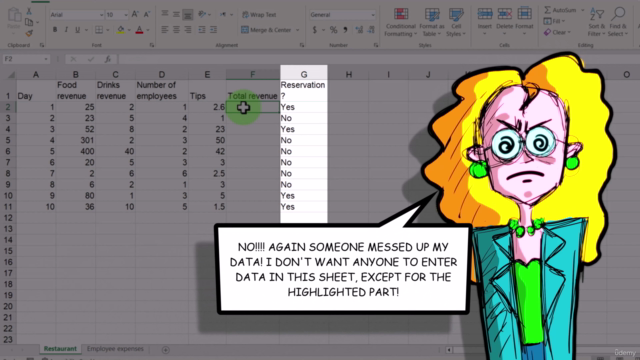Viewport: 640px width, 360px height.
Task: Open the font size 10 box
Action: (117, 15)
